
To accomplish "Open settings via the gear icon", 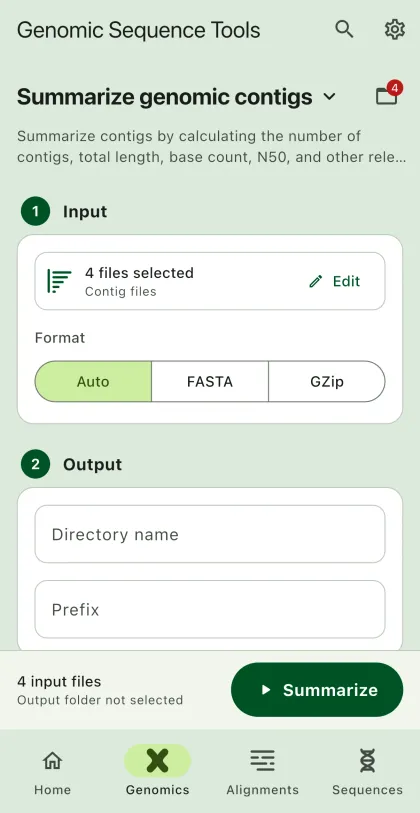I will [395, 30].
